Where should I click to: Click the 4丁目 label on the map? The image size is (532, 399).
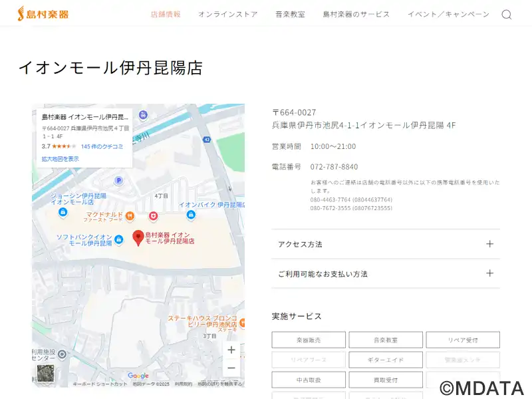pos(161,196)
